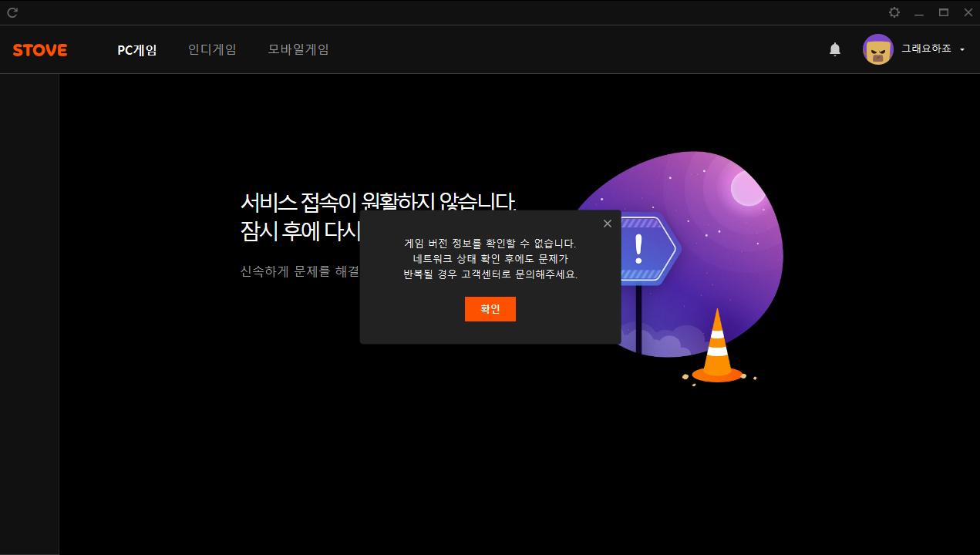This screenshot has width=980, height=555.
Task: Click the STOVE logo
Action: [x=40, y=50]
